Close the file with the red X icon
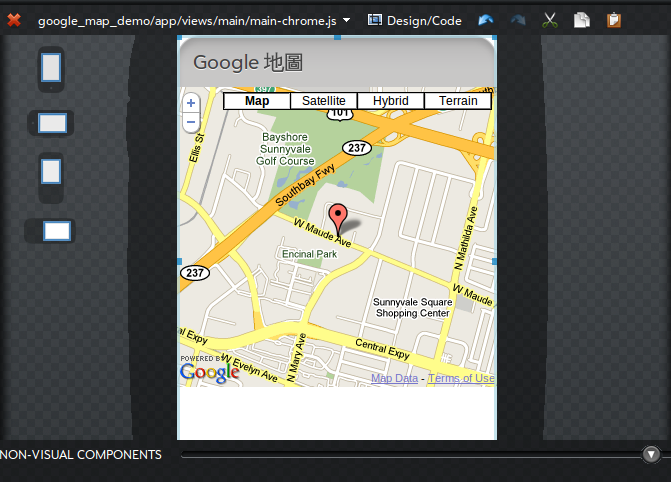Viewport: 671px width, 482px height. 14,20
